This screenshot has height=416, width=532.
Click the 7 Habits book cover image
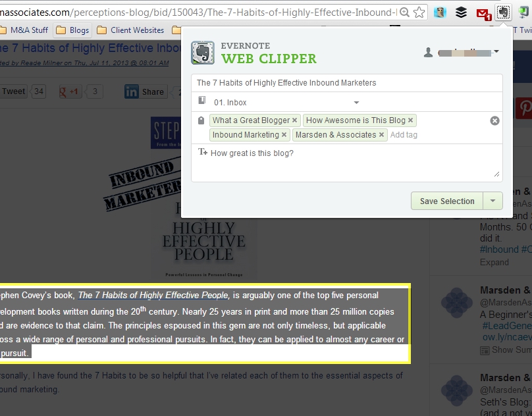click(x=203, y=198)
